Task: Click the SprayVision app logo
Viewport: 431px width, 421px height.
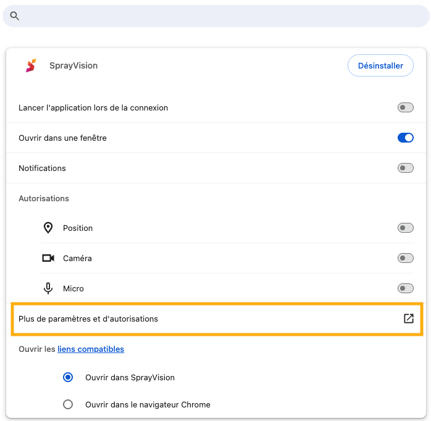Action: pos(31,65)
